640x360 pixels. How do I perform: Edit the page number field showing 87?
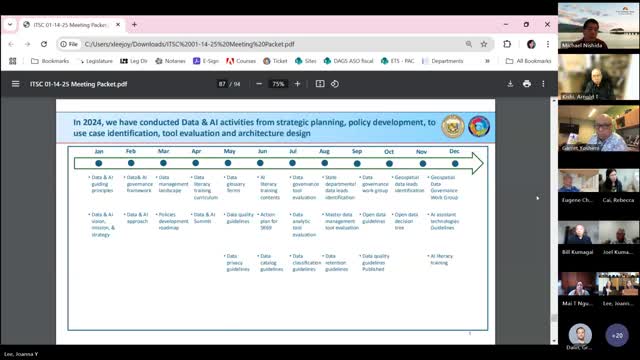pos(222,84)
